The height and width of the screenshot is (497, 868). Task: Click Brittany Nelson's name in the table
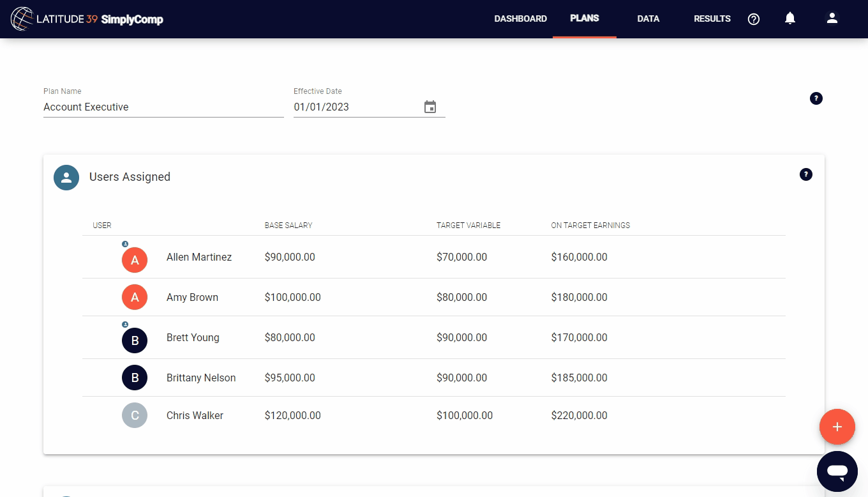201,378
